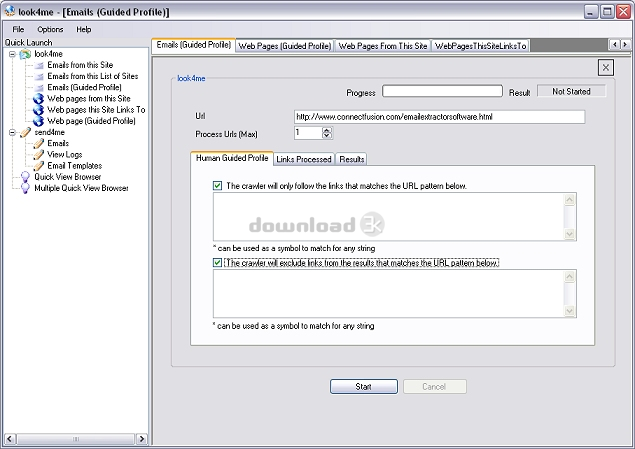This screenshot has height=449, width=635.
Task: Toggle the follow-links URL pattern checkbox
Action: 217,186
